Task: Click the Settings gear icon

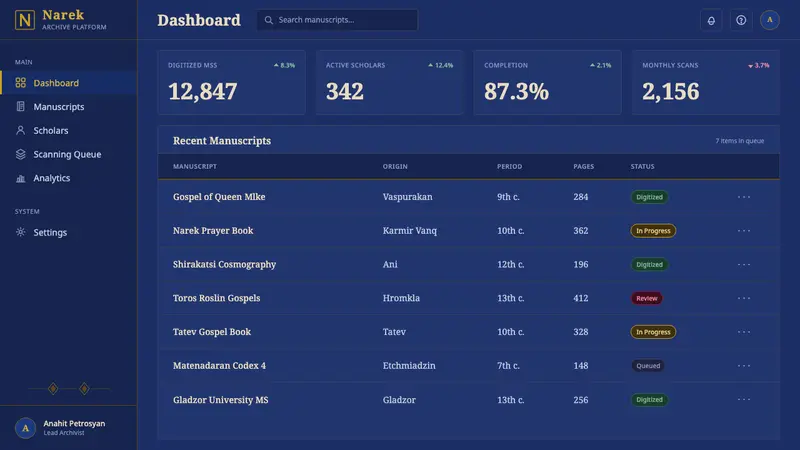Action: pos(20,232)
